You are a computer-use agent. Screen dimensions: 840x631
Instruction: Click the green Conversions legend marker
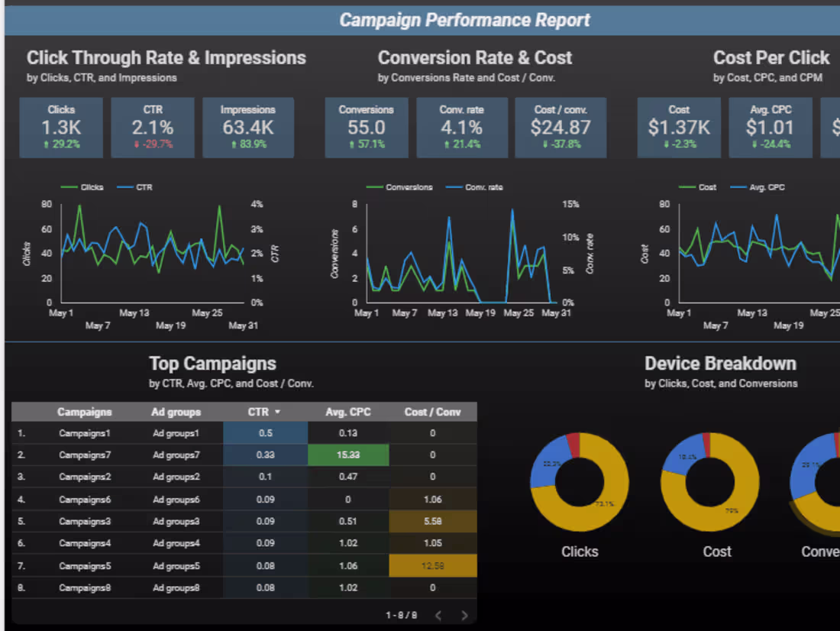tap(376, 187)
